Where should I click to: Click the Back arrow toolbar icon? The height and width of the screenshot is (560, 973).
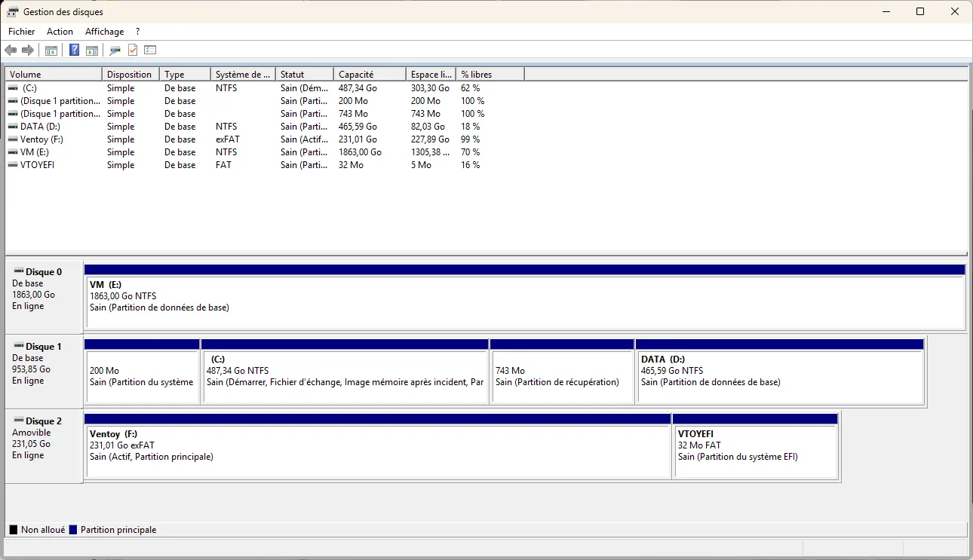click(11, 50)
